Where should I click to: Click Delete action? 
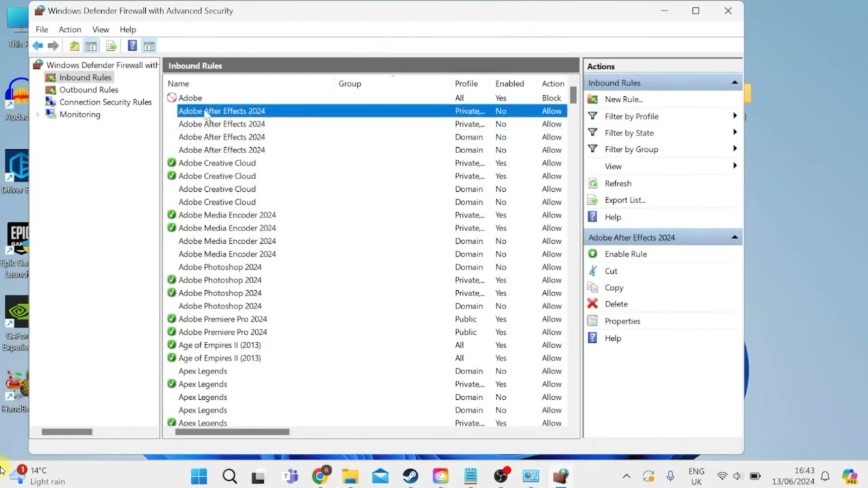(616, 304)
